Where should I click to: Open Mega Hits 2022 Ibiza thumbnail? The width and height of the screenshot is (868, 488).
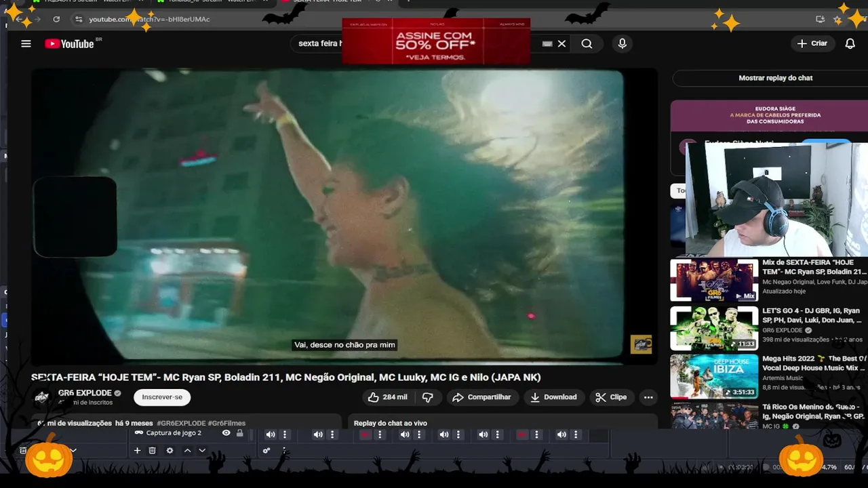coord(714,376)
